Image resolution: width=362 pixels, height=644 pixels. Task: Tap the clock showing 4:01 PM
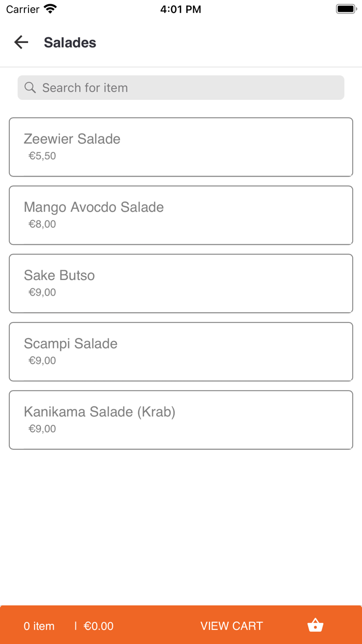tap(180, 9)
